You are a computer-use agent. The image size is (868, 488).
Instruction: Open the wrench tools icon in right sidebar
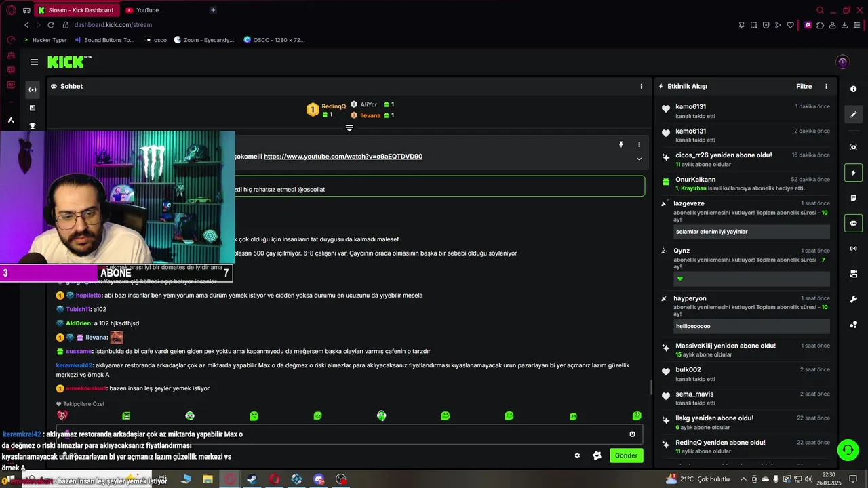[x=853, y=299]
